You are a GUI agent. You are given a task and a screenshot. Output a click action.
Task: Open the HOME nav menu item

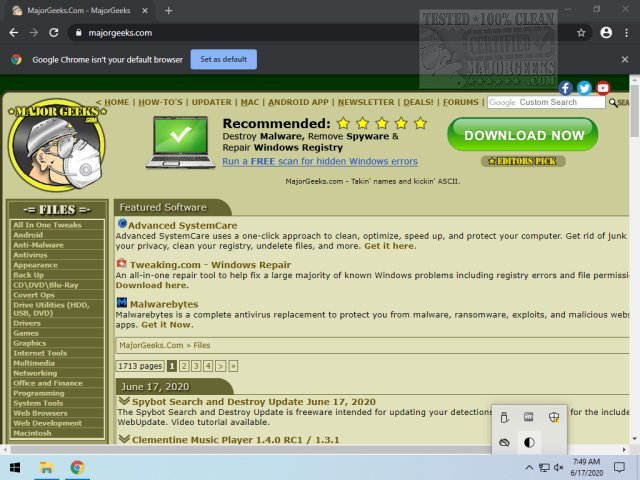point(116,102)
